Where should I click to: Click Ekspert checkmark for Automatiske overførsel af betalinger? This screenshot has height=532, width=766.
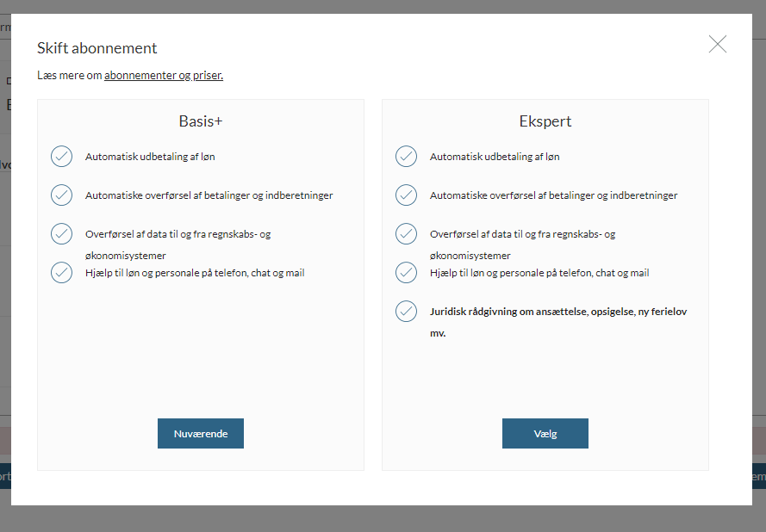point(406,195)
